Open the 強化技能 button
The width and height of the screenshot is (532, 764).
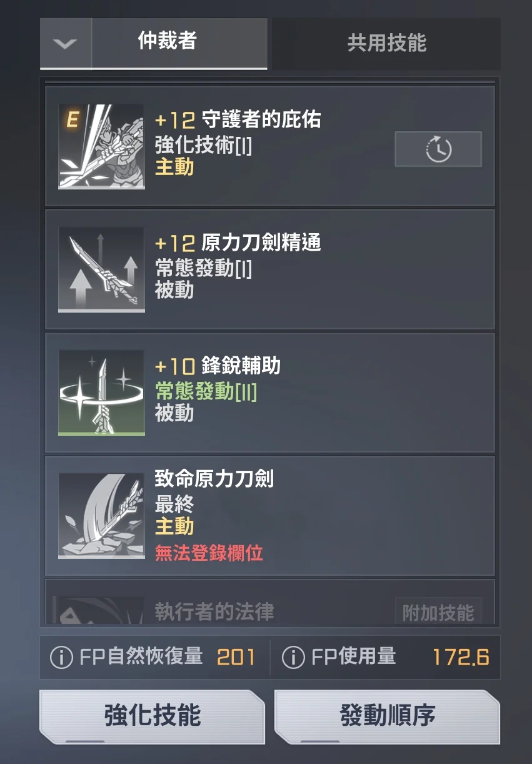pyautogui.click(x=153, y=716)
